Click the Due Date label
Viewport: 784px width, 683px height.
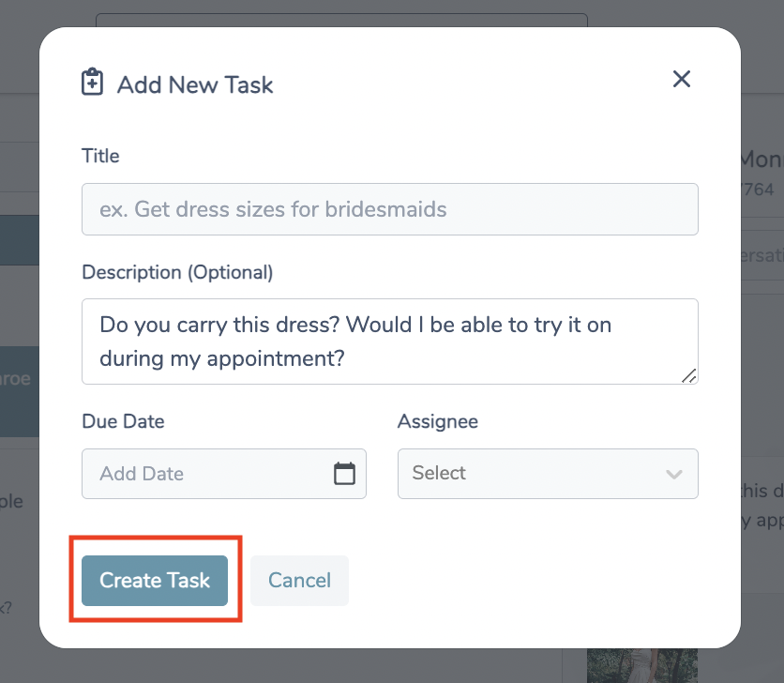point(123,421)
